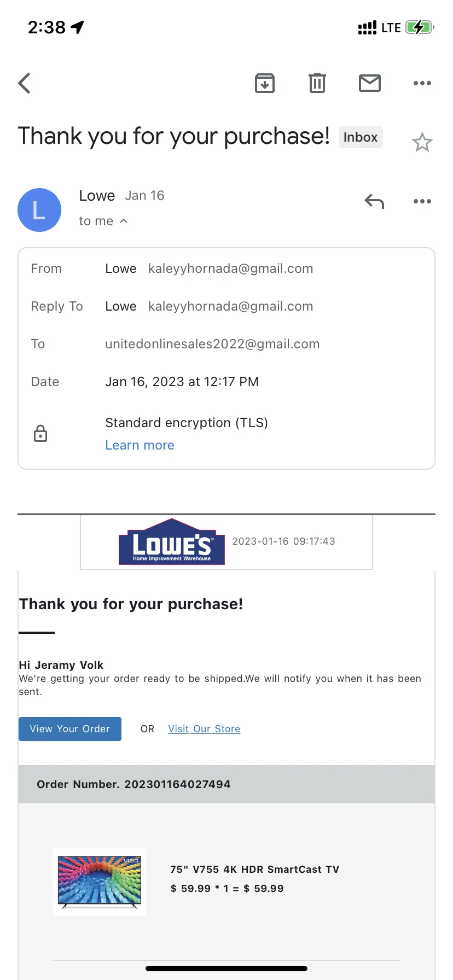Viewport: 453px width, 980px height.
Task: Tap the View Your Order button
Action: point(70,729)
